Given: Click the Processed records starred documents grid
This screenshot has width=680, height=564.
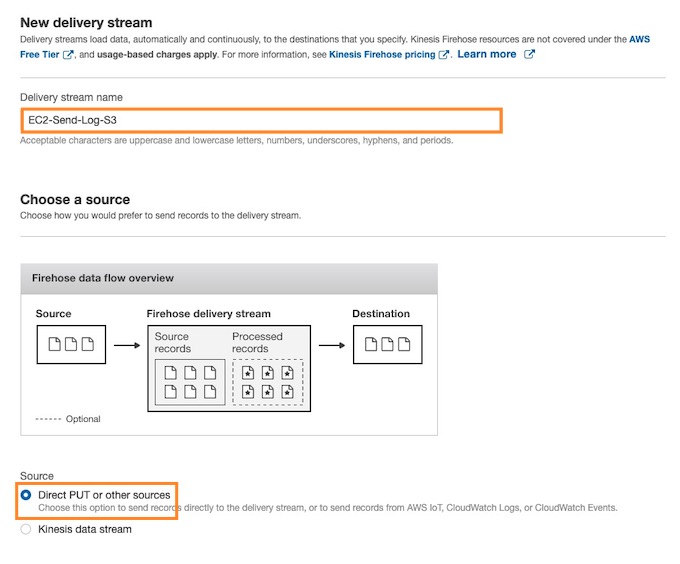Looking at the screenshot, I should click(x=268, y=382).
